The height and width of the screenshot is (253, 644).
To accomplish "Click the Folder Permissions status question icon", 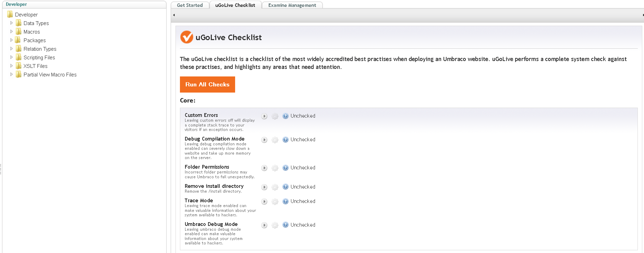I will 285,168.
